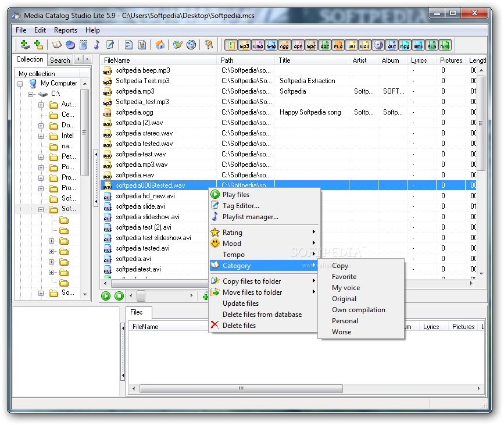The height and width of the screenshot is (425, 504).
Task: Toggle the AAC format filter icon
Action: coord(324,45)
